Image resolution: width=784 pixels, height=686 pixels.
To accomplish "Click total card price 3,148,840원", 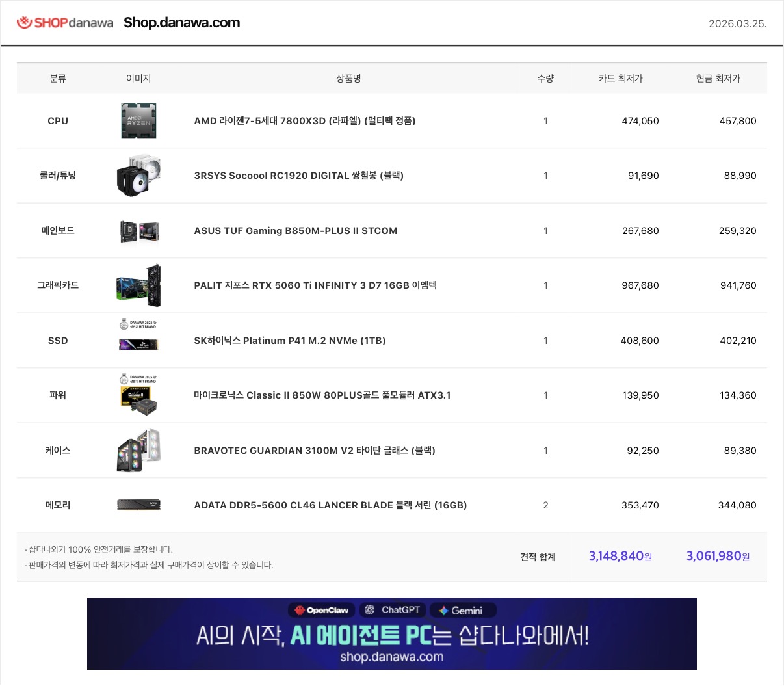I will coord(620,556).
